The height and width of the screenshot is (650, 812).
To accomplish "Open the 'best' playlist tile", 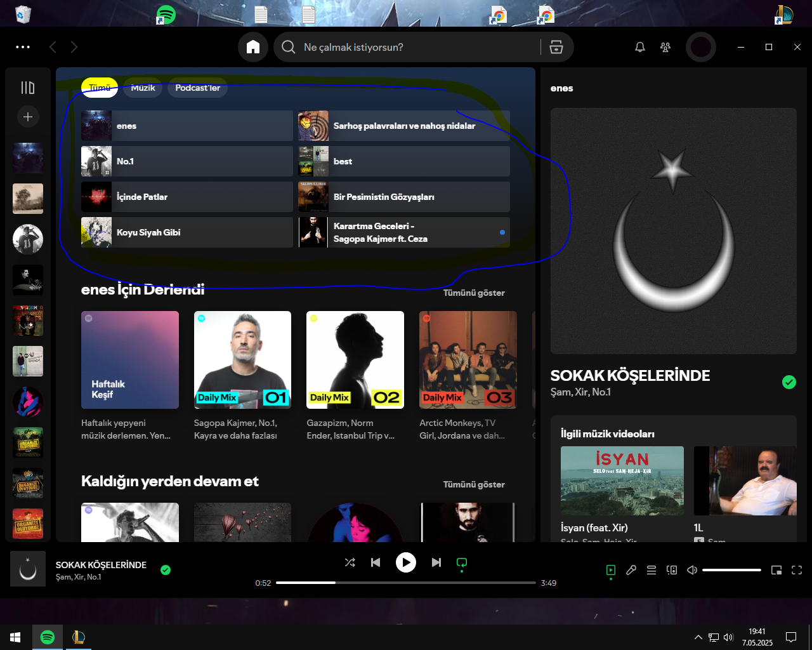I will pos(404,161).
